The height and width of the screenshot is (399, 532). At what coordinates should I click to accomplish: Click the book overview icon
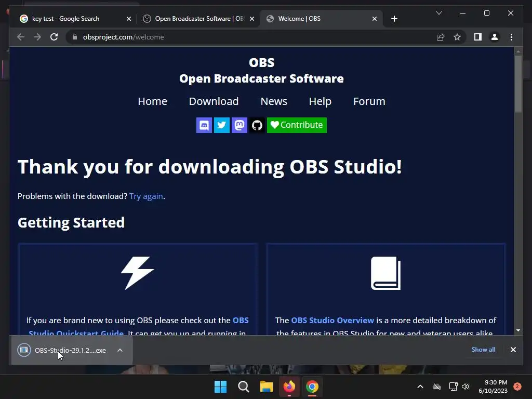tap(386, 273)
